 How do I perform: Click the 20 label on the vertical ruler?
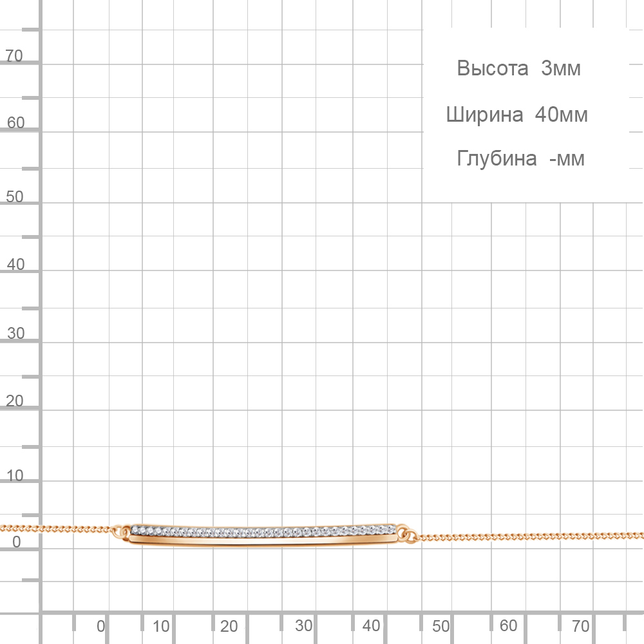tap(14, 401)
